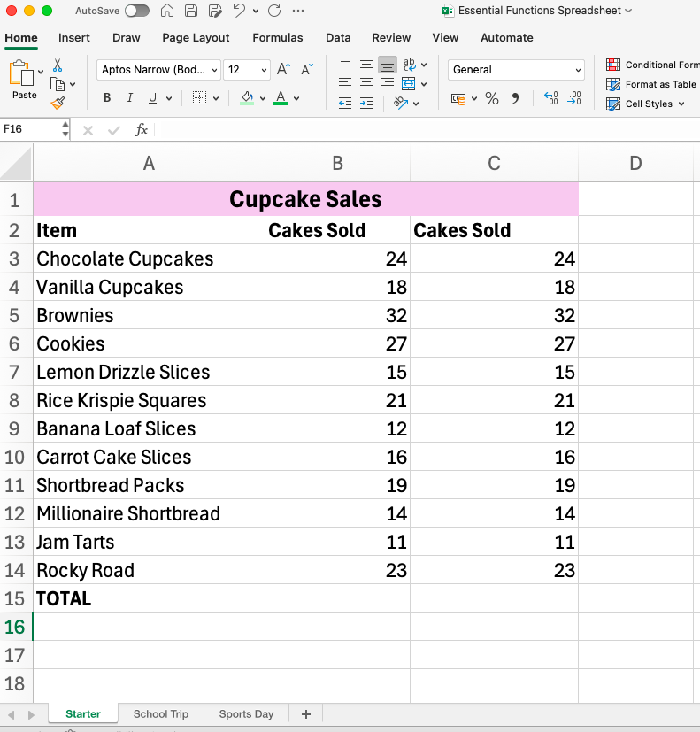
Task: Open Insert Function fx button
Action: click(x=141, y=130)
